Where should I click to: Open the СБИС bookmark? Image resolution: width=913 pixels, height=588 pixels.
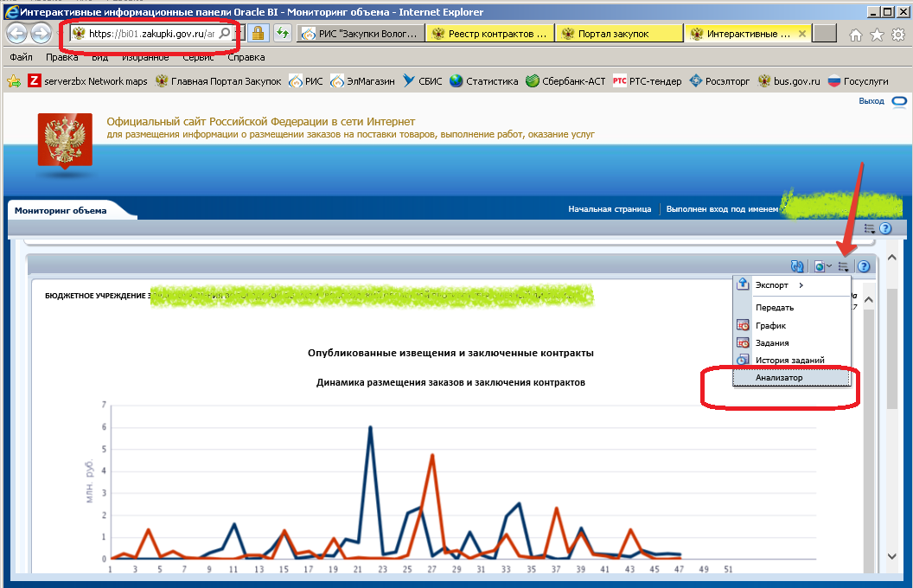pyautogui.click(x=422, y=81)
